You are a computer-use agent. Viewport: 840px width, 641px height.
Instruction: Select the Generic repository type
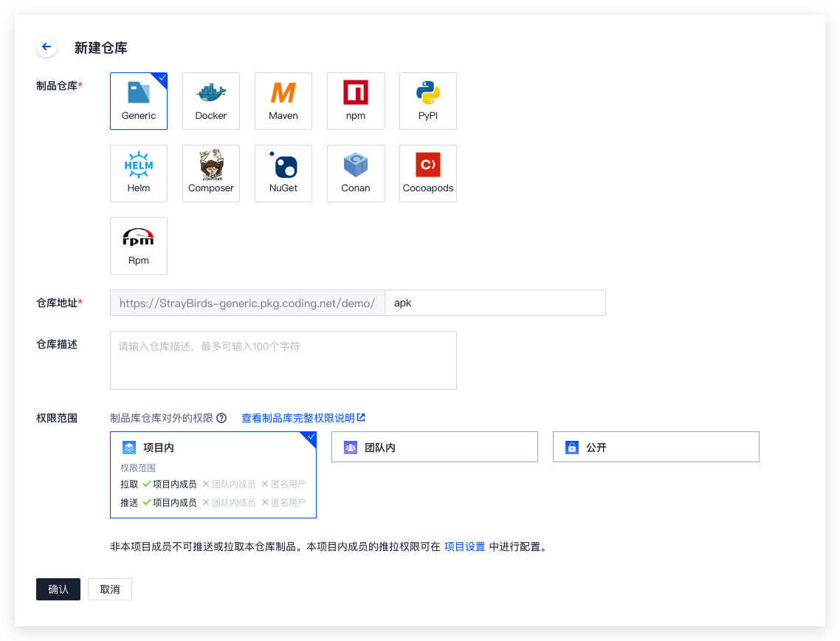[x=139, y=101]
